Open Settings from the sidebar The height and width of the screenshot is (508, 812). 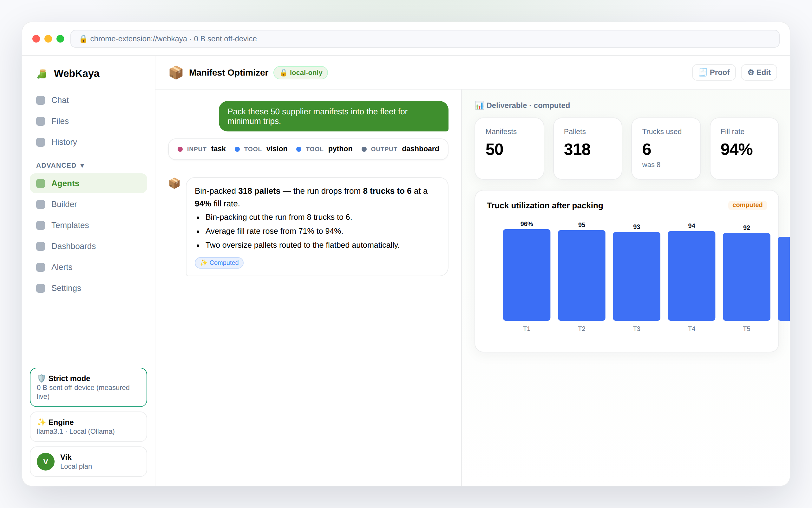[x=88, y=288]
